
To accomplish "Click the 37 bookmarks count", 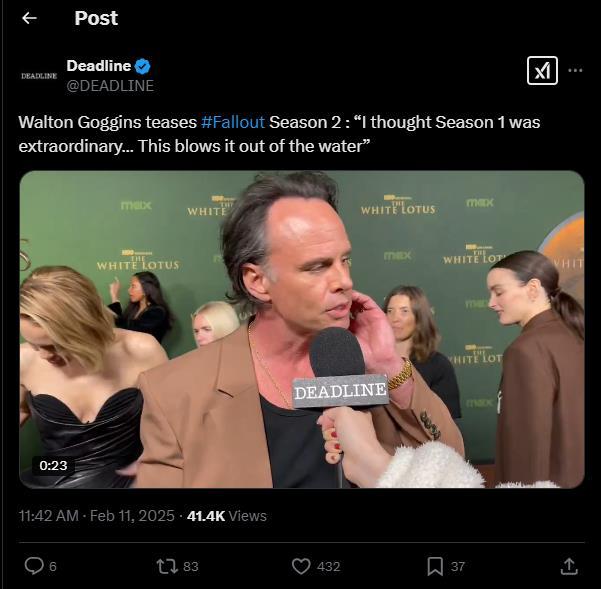I will [458, 567].
